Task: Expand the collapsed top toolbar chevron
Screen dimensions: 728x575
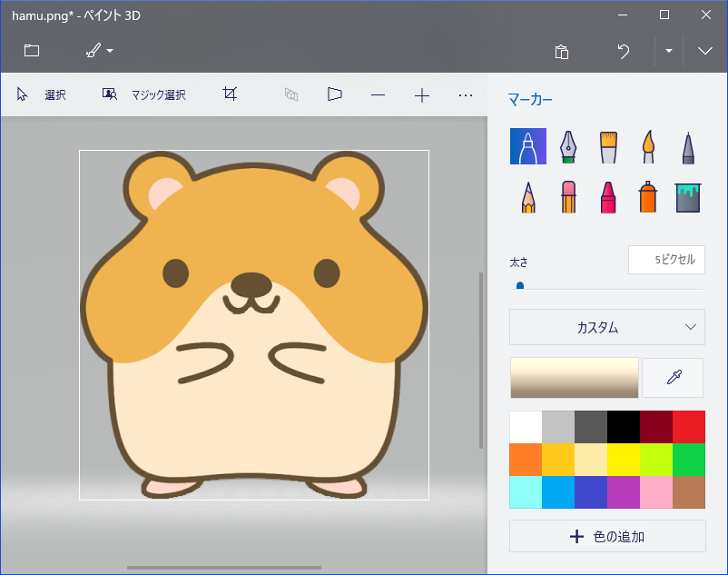Action: click(x=704, y=51)
